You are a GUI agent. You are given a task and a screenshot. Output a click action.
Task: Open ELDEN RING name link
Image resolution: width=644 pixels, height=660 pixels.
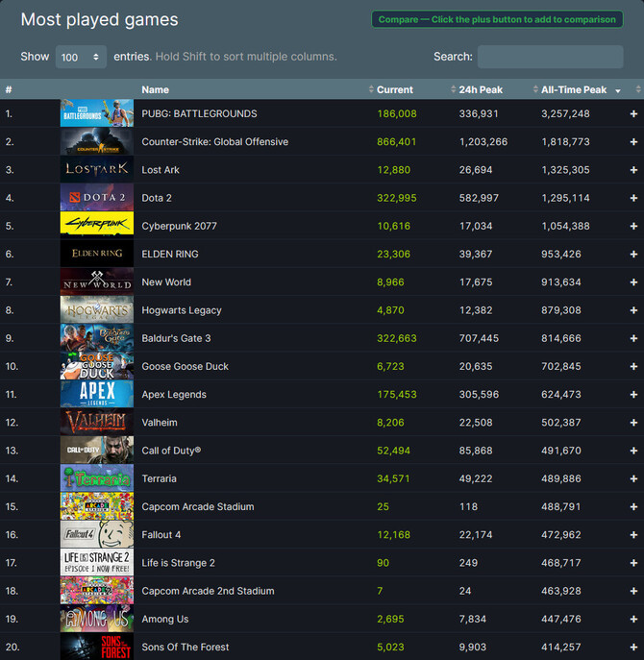click(170, 255)
